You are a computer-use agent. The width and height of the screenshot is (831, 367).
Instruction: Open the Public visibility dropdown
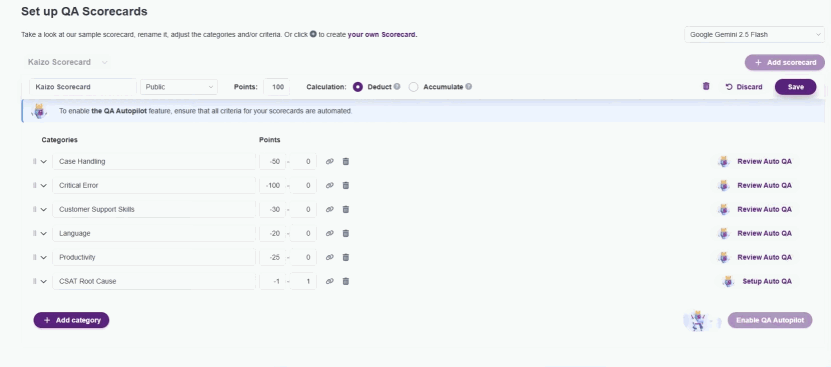179,86
